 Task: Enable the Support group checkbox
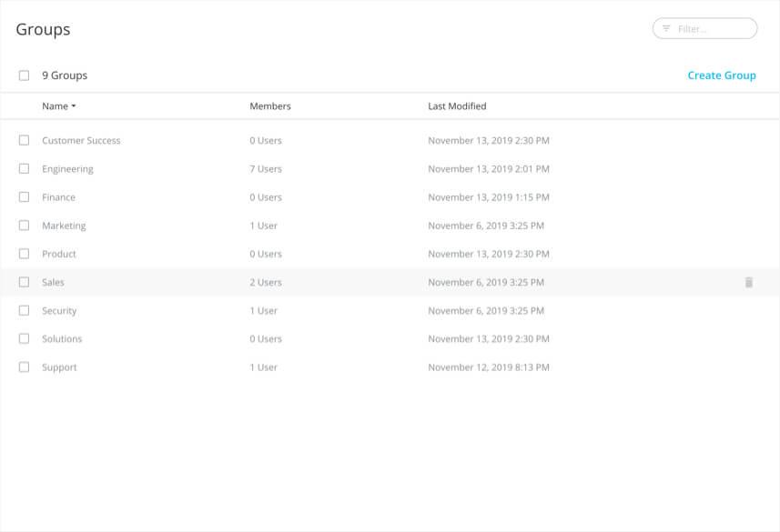(24, 366)
